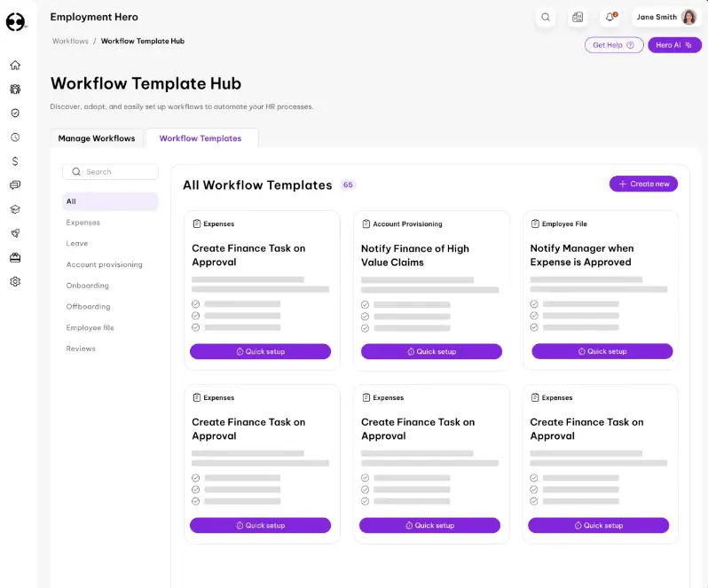Screen dimensions: 708x588
Task: Click the template Search input field
Action: tap(110, 171)
